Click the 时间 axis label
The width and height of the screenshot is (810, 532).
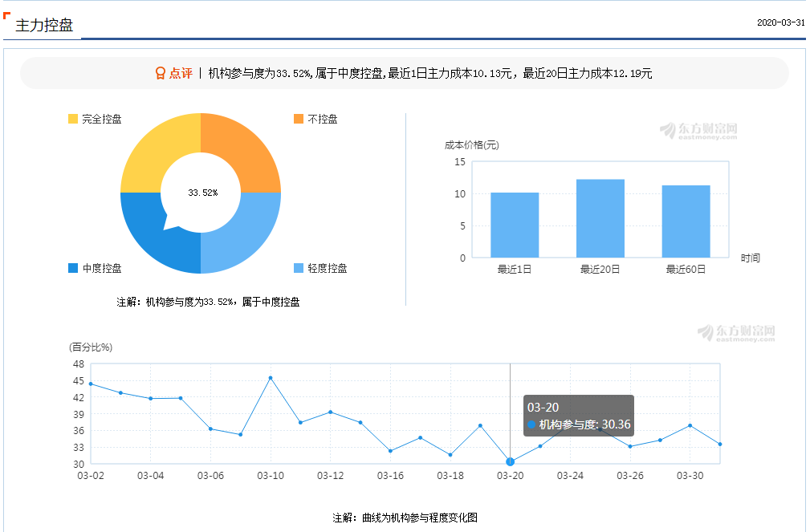[751, 258]
